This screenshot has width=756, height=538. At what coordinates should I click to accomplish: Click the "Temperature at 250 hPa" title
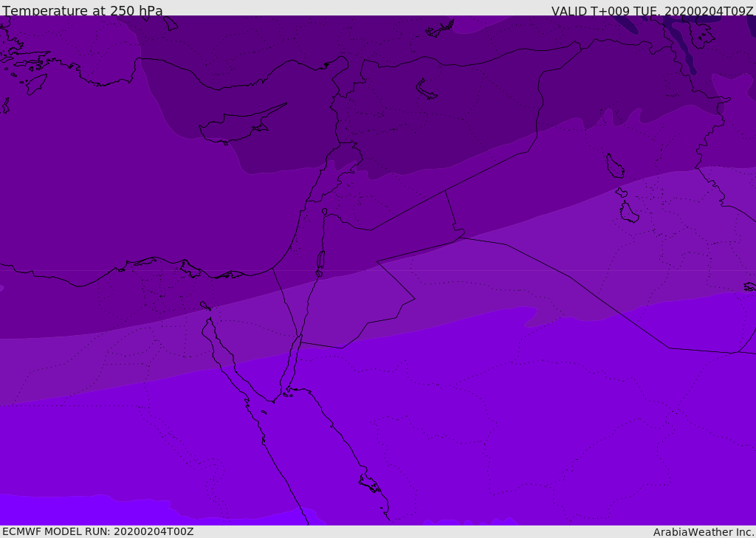82,11
